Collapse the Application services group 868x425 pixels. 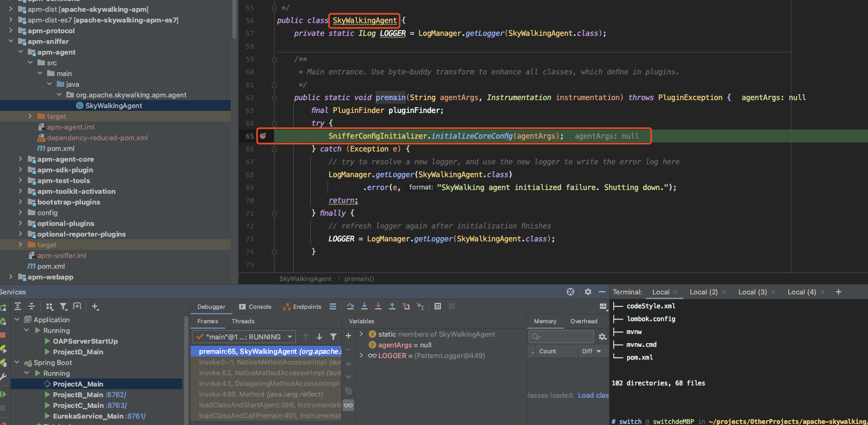pyautogui.click(x=17, y=320)
